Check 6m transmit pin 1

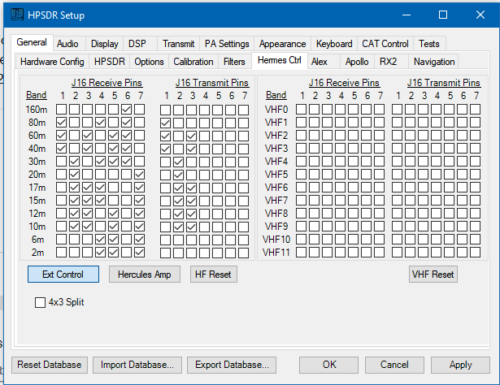pyautogui.click(x=165, y=240)
